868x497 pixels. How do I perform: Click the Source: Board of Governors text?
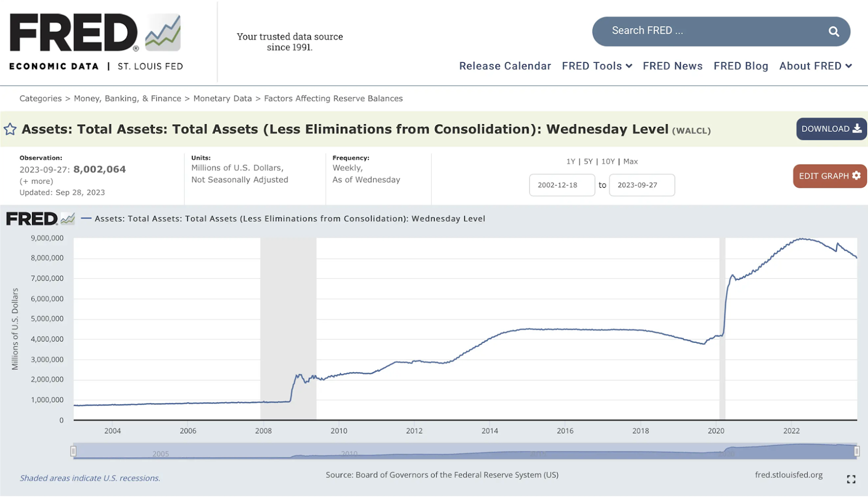coord(442,475)
